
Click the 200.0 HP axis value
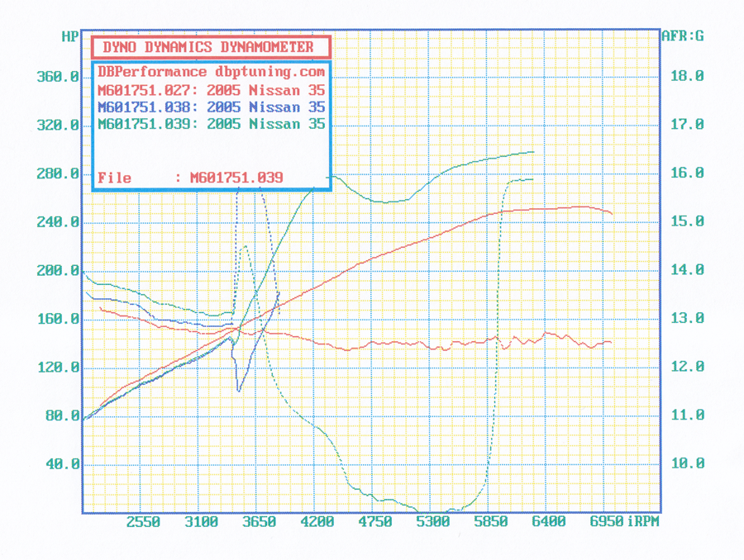click(x=58, y=270)
